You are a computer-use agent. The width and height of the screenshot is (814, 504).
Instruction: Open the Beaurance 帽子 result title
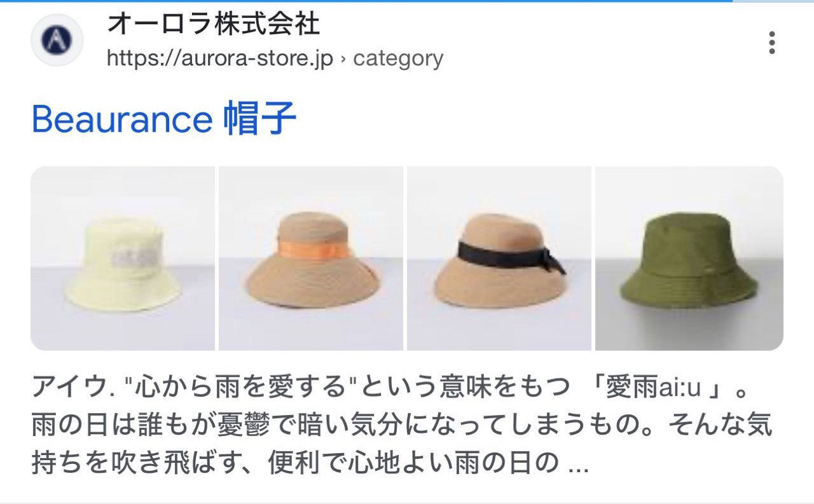pos(164,119)
